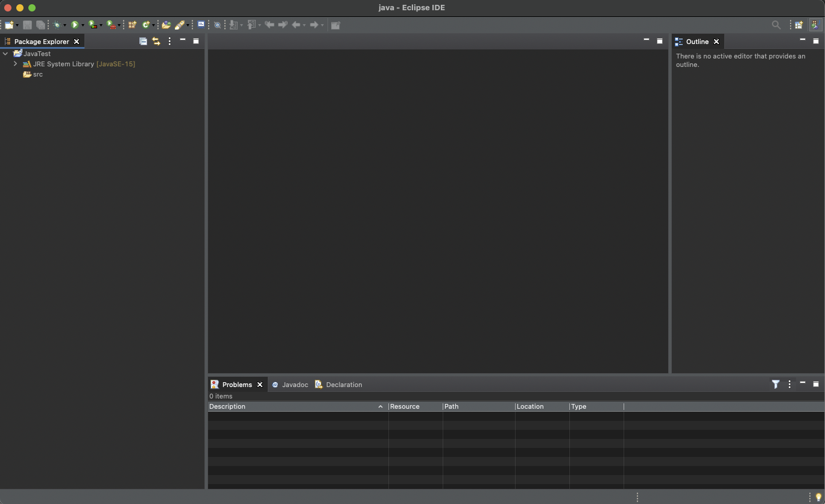Screen dimensions: 825x504
Task: Sort by Location column header
Action: tap(542, 406)
